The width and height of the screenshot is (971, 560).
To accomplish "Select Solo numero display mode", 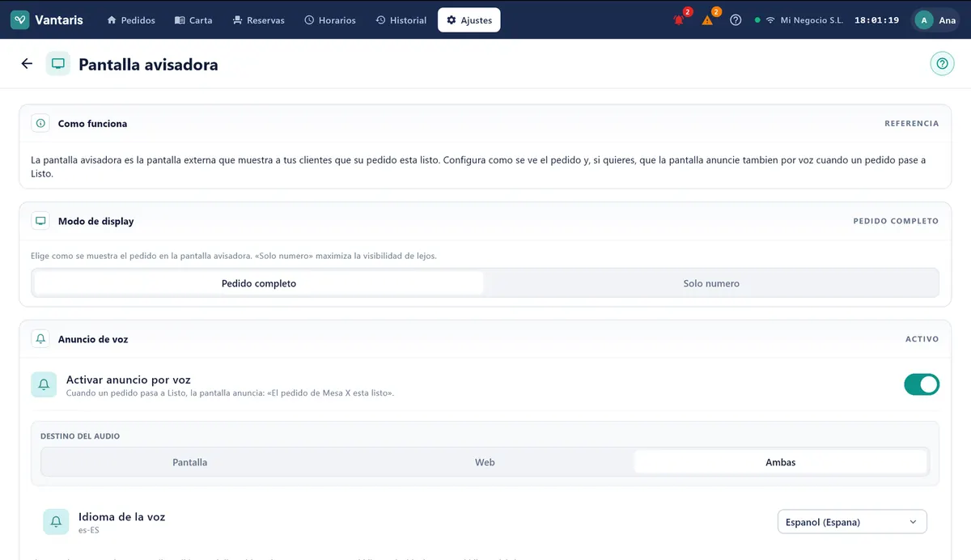I will click(711, 283).
